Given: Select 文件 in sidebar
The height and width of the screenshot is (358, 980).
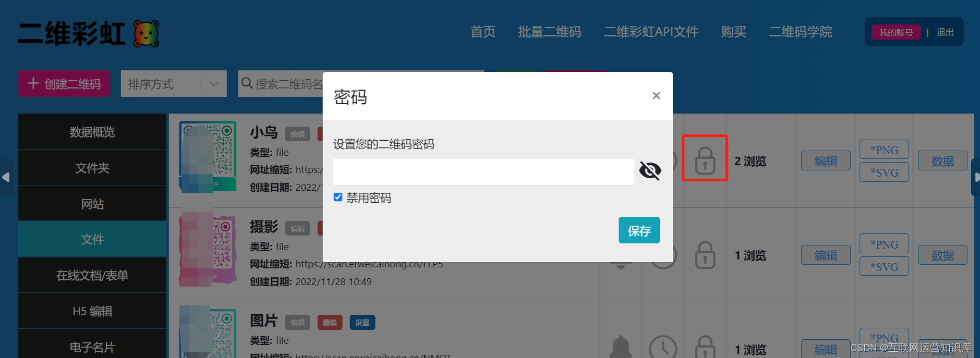Looking at the screenshot, I should [92, 239].
